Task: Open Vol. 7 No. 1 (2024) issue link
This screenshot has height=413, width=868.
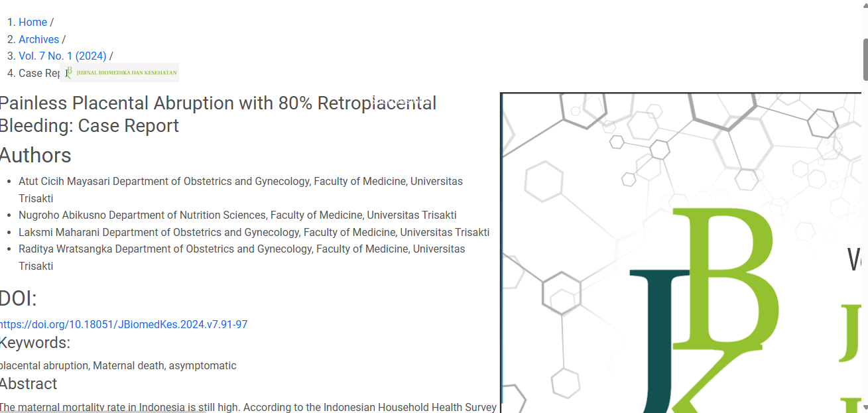Action: [x=62, y=56]
